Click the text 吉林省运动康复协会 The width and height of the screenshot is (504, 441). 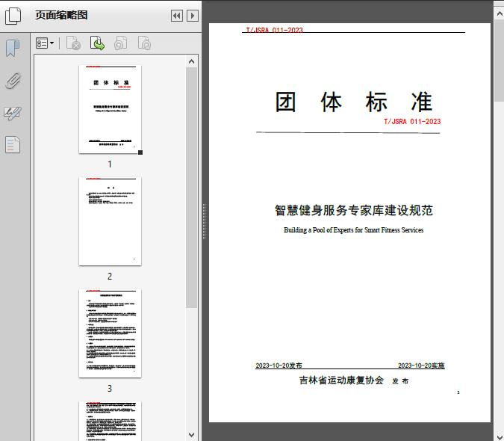click(x=341, y=380)
